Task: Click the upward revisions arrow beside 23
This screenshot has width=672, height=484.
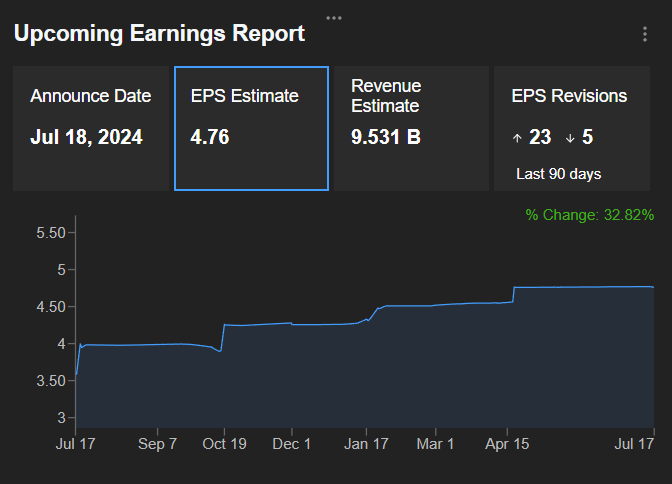Action: (517, 138)
